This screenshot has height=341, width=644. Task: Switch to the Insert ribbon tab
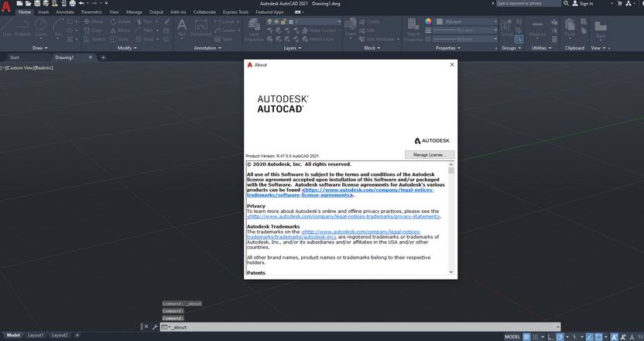[x=43, y=12]
